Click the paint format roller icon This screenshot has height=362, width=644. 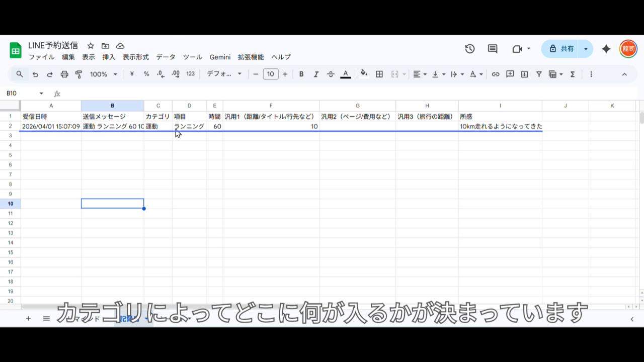[x=79, y=74]
